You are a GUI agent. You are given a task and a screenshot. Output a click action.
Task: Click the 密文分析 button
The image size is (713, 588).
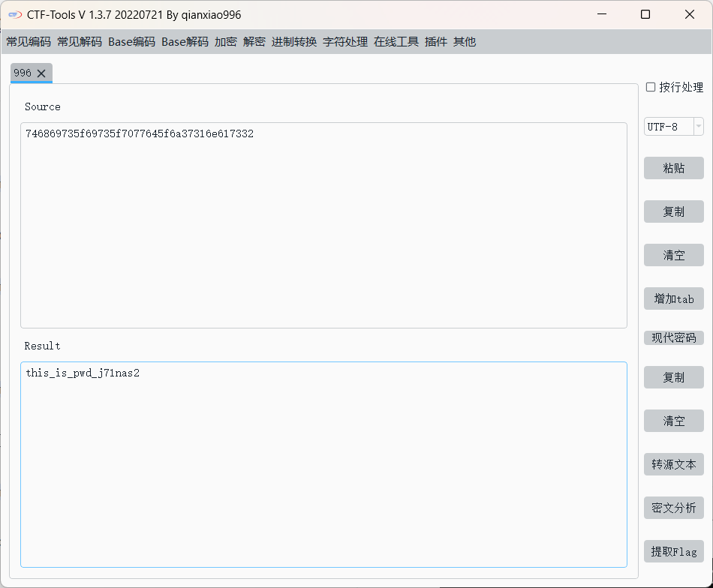[673, 508]
